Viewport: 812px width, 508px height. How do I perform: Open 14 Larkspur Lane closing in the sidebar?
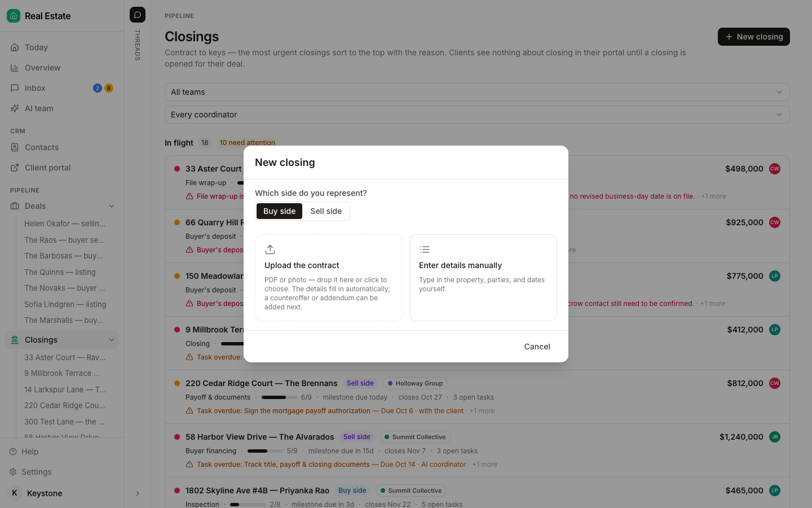(65, 389)
